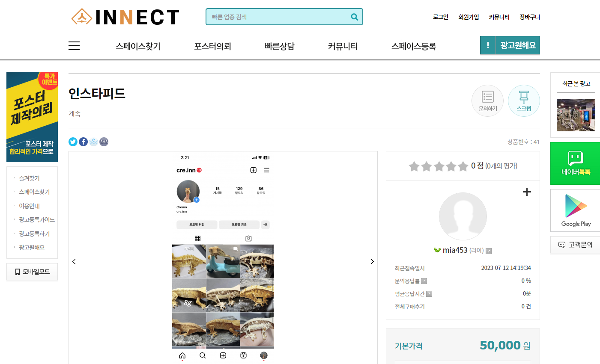Click the five-star rating widget

pyautogui.click(x=438, y=166)
